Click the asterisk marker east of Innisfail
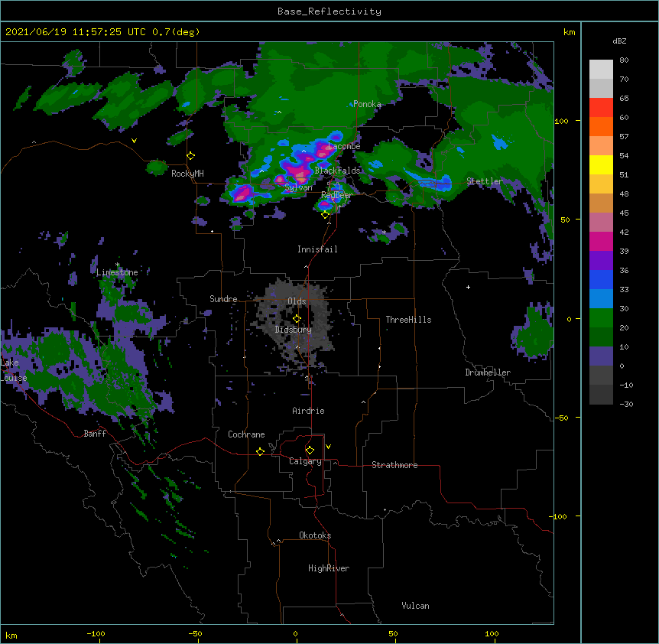The width and height of the screenshot is (659, 644). coord(384,233)
